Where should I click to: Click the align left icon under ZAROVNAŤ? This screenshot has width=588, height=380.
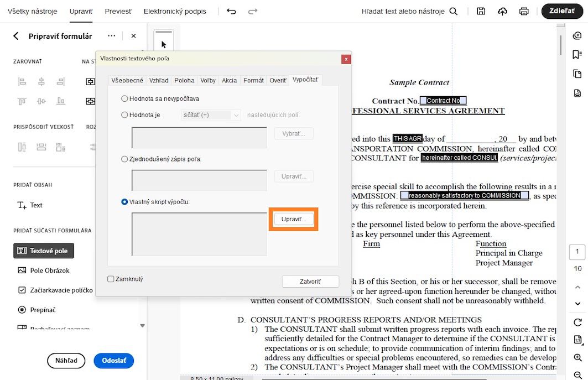pos(22,80)
